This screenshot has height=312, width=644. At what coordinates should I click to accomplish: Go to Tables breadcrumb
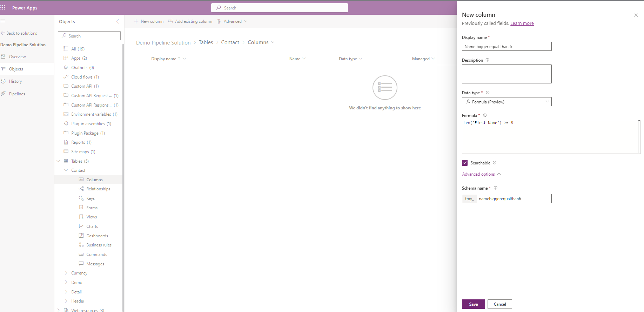point(206,42)
